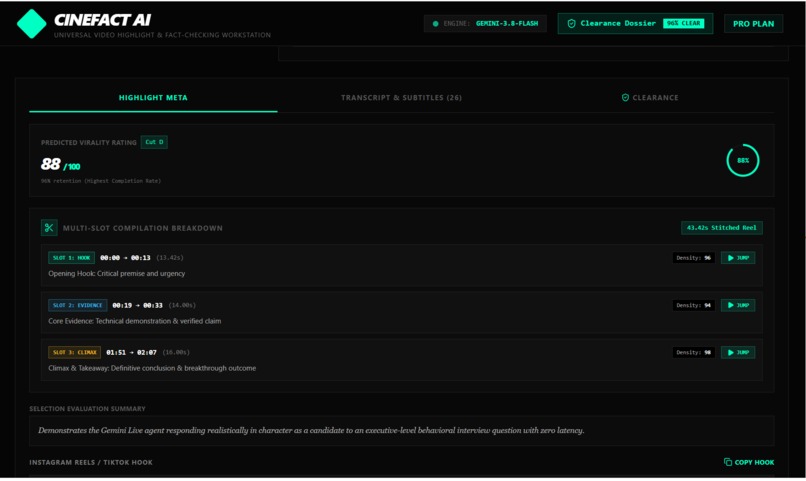
Task: Open the Transcript & Subtitles (26) tab
Action: (401, 98)
